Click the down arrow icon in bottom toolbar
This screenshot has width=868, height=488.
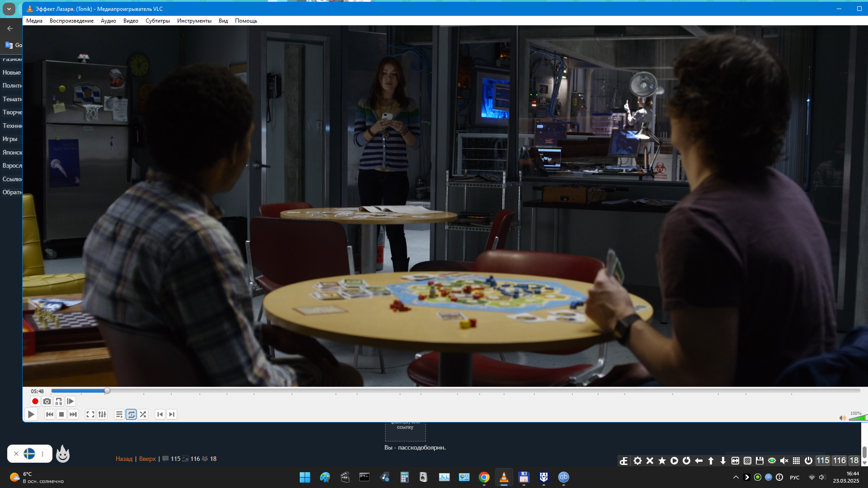click(723, 460)
